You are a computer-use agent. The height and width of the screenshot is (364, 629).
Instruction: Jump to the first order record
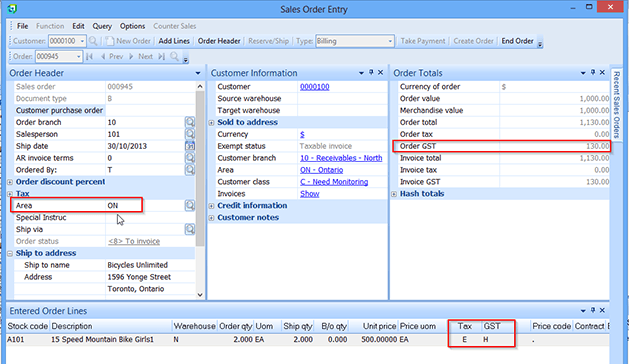(89, 57)
